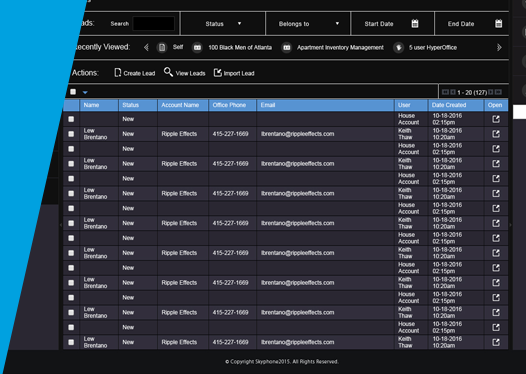This screenshot has width=526, height=374.
Task: Open the blue bulk-select dropdown arrow
Action: [85, 92]
